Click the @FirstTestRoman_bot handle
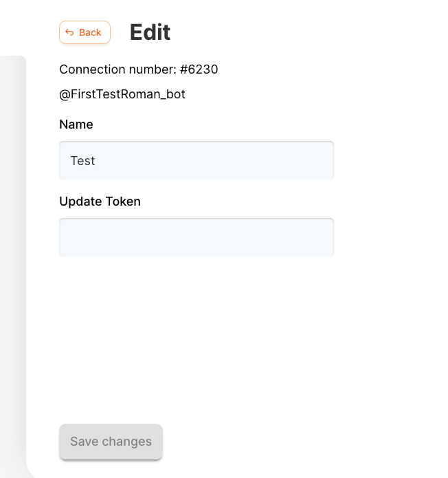The height and width of the screenshot is (478, 448). pos(122,94)
